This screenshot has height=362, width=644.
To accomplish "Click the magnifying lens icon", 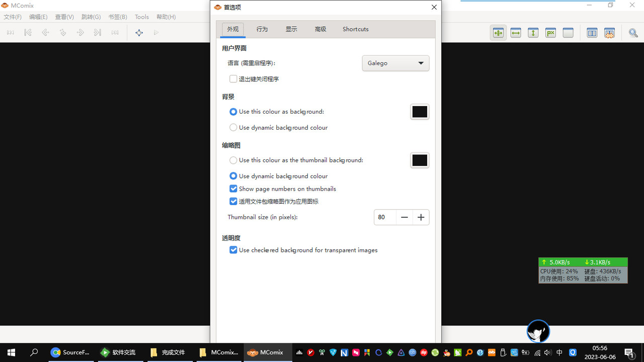I will point(633,33).
